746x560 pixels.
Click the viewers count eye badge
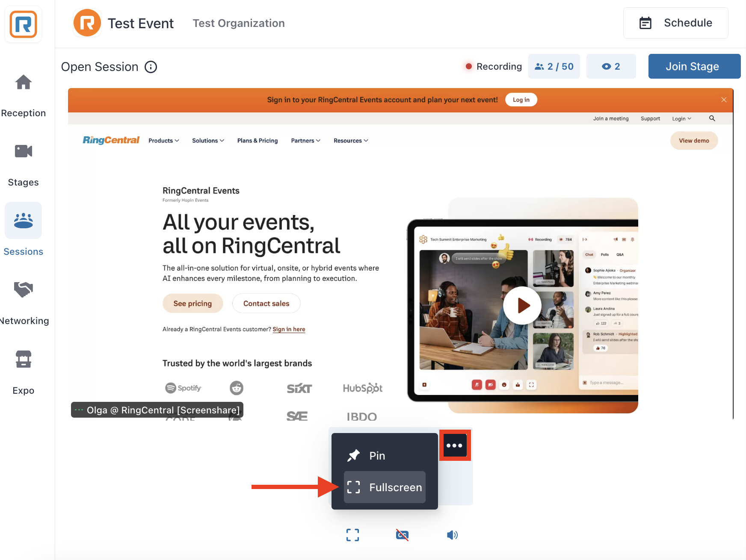pyautogui.click(x=611, y=66)
